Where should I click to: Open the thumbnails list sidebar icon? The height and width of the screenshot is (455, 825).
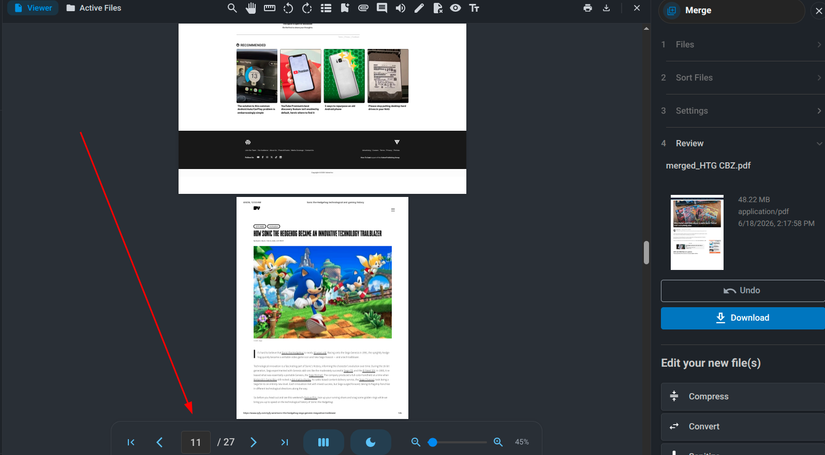click(x=326, y=8)
